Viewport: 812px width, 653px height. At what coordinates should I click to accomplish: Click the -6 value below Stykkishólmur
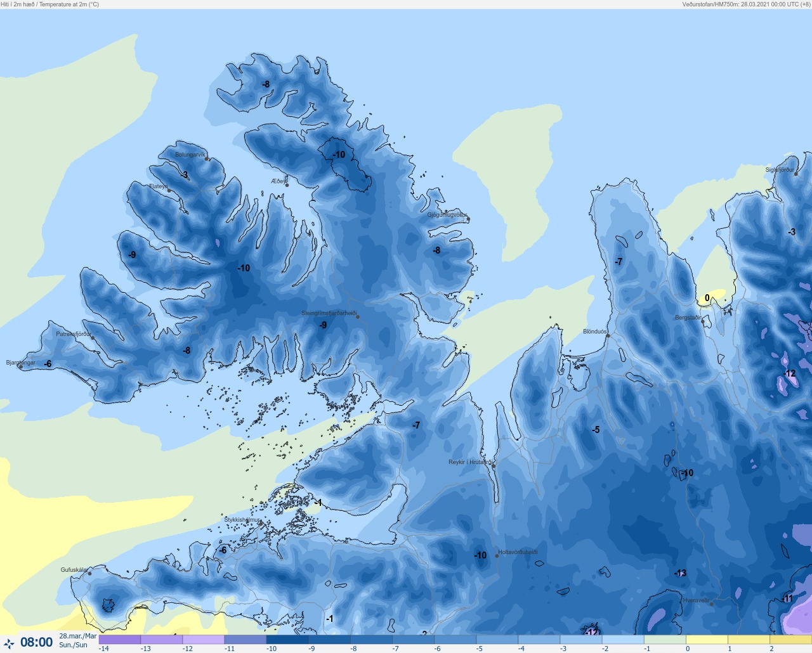223,550
